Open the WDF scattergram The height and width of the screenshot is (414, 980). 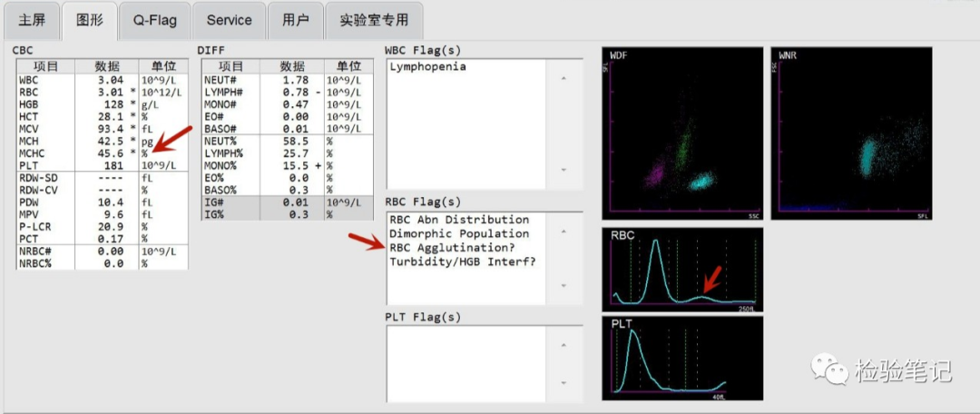pos(682,133)
